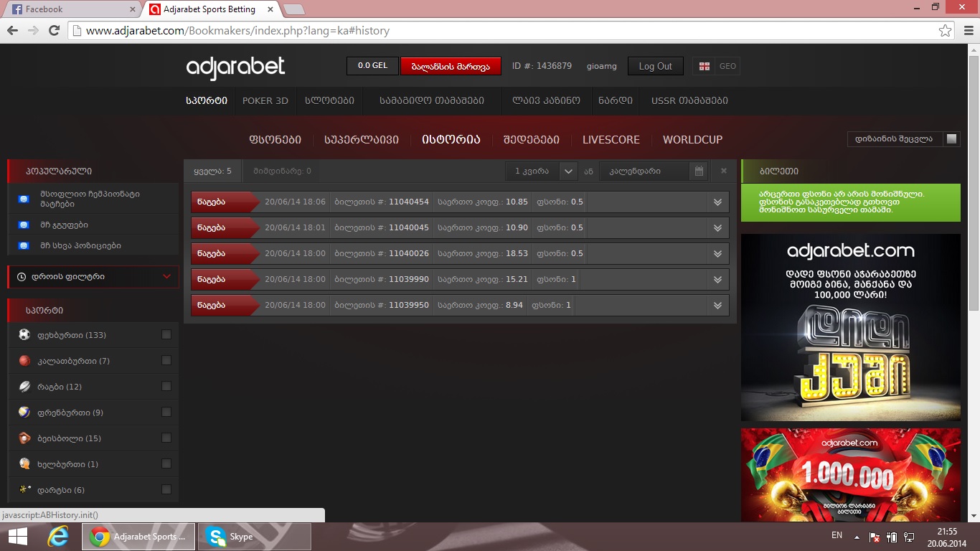Click the action center flag tray icon
The height and width of the screenshot is (551, 980).
pos(874,537)
